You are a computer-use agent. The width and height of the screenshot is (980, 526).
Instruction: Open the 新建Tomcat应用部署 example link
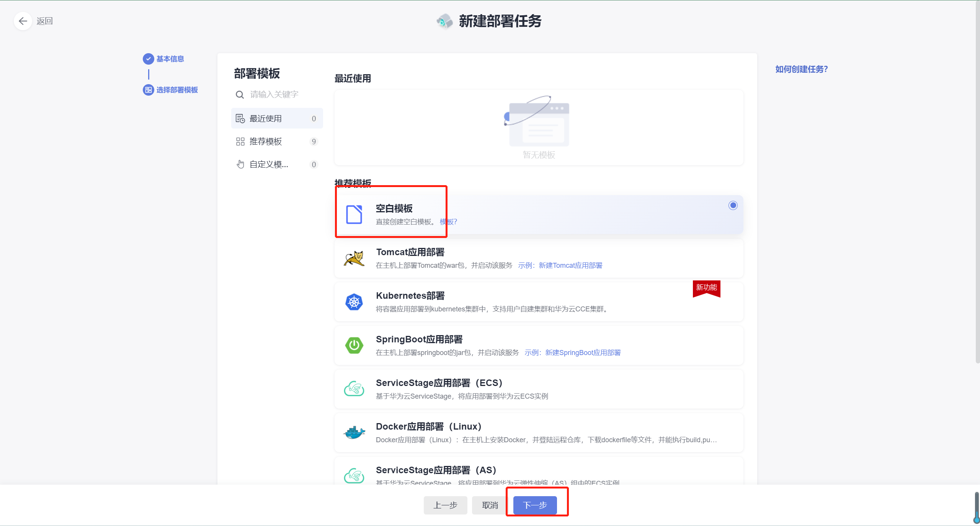tap(570, 265)
